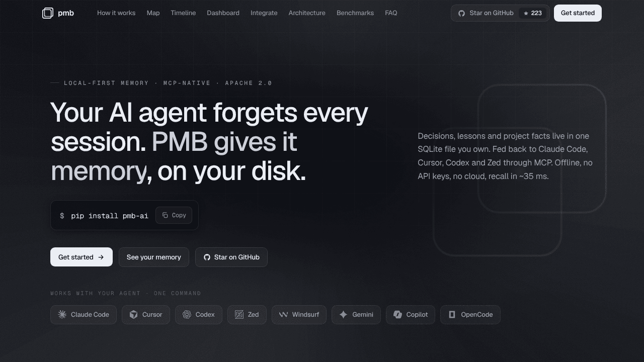Click the copy icon beside pip install

165,215
